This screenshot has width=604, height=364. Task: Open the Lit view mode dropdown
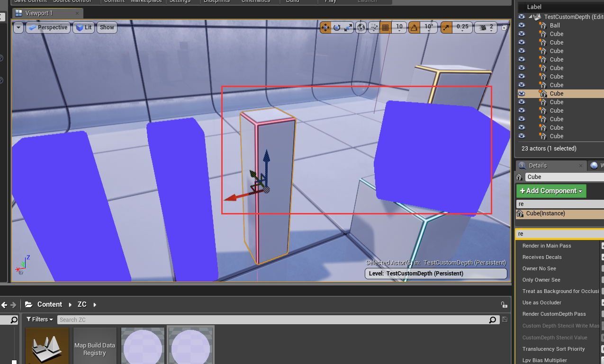[83, 27]
